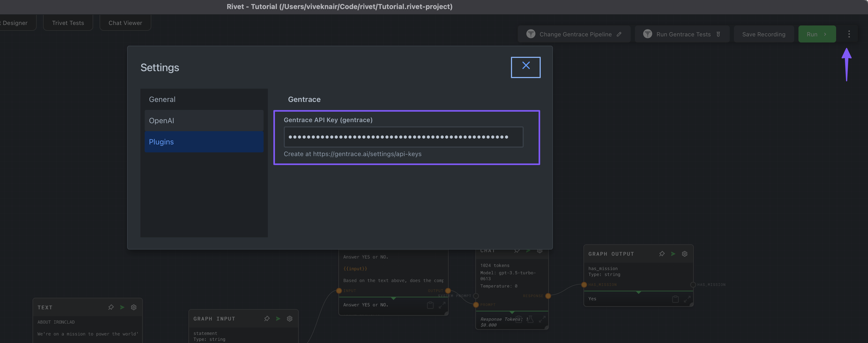868x343 pixels.
Task: Click the Text node title bar
Action: 88,307
